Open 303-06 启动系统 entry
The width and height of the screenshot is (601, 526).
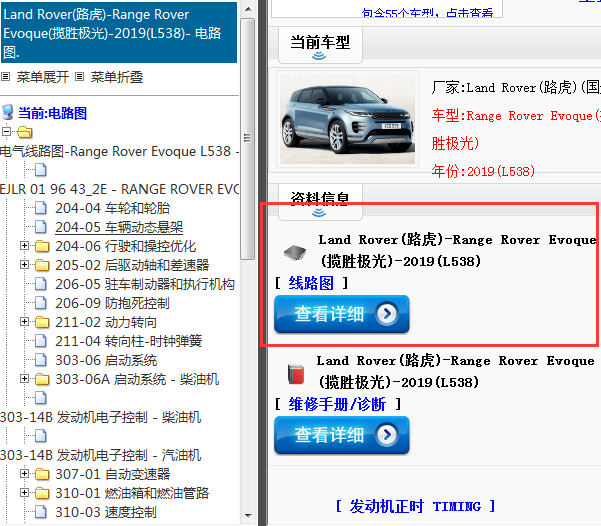(106, 360)
